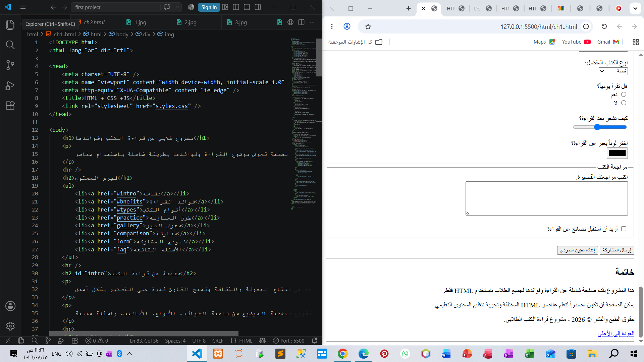Expand the body breadcrumb item
This screenshot has height=362, width=644.
(122, 34)
